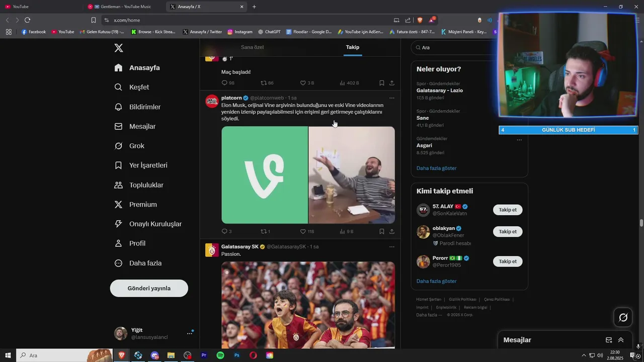Switch to the Takip tab

pyautogui.click(x=352, y=47)
